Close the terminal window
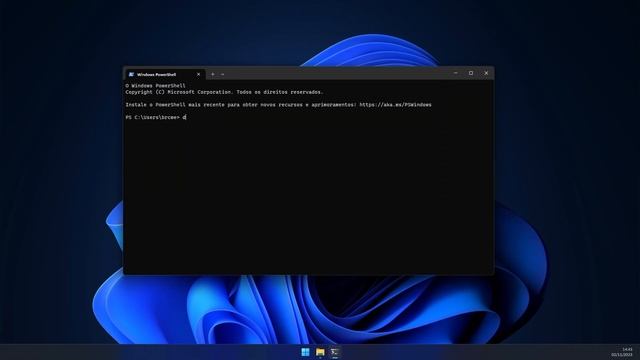 coord(486,73)
